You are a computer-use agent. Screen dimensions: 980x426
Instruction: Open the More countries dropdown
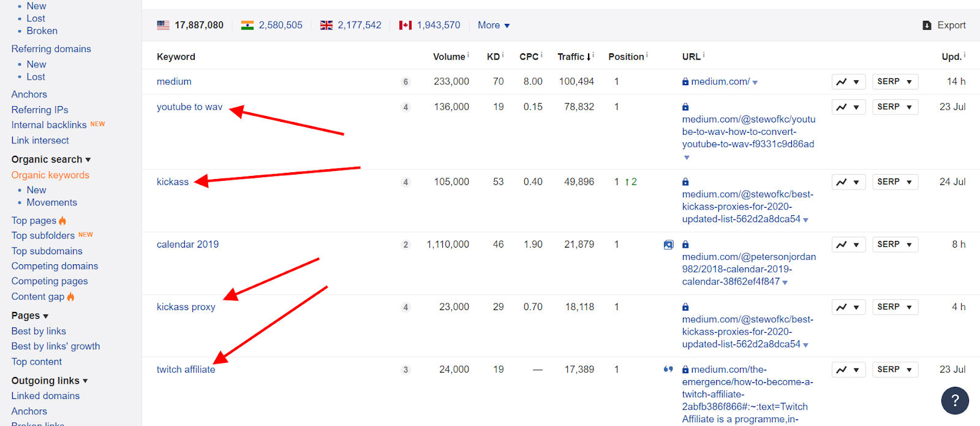(x=494, y=25)
